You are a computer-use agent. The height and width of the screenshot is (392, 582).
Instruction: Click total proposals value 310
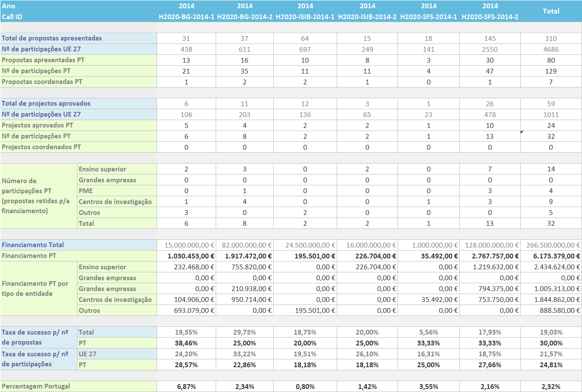point(551,38)
